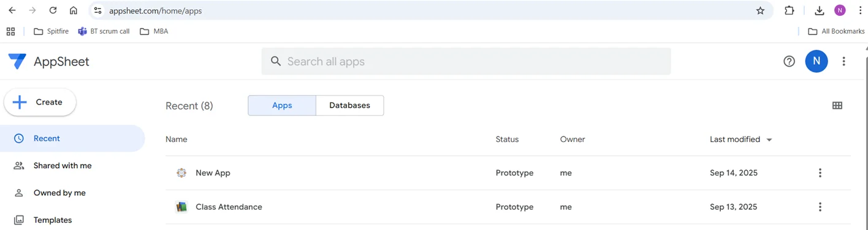The width and height of the screenshot is (868, 230).
Task: Click the Create button
Action: [40, 102]
